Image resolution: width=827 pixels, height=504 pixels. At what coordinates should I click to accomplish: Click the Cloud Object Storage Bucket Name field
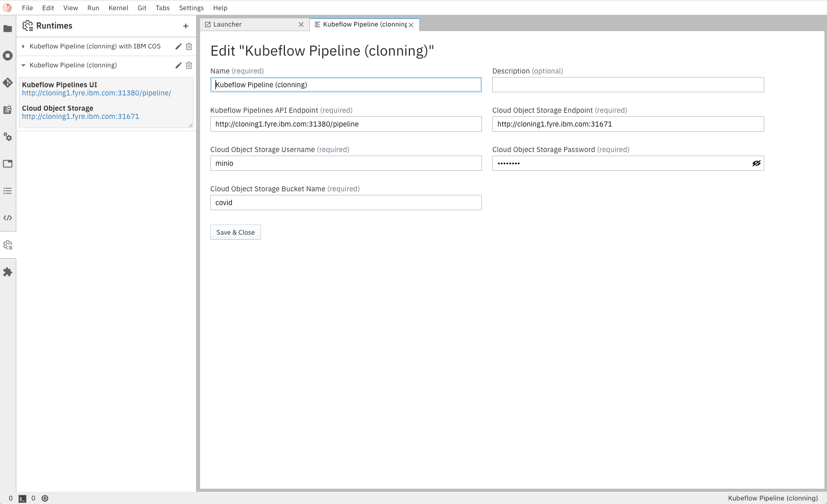346,203
